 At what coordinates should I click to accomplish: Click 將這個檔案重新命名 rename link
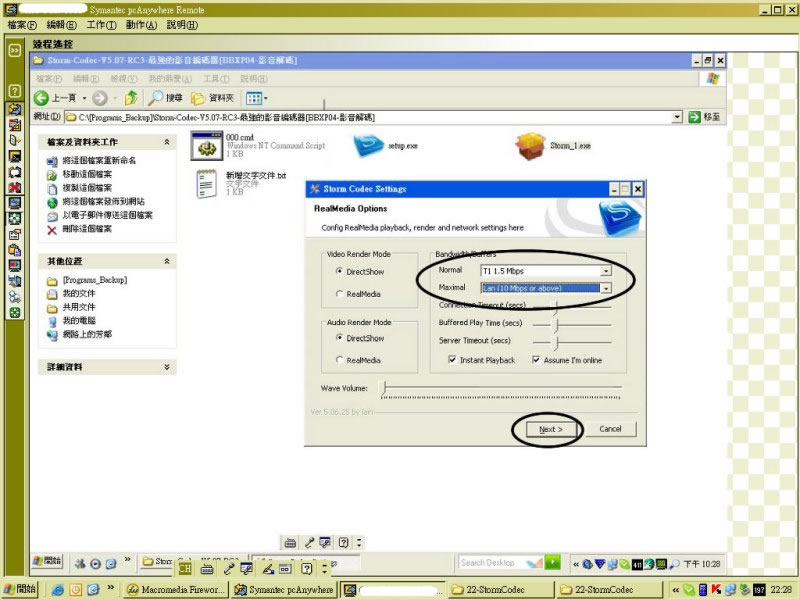pos(99,161)
